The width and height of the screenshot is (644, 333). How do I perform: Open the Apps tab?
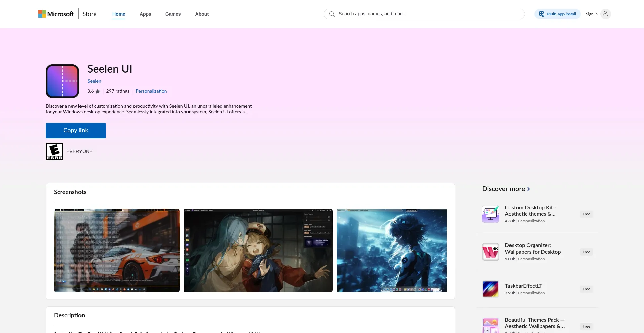click(x=145, y=14)
